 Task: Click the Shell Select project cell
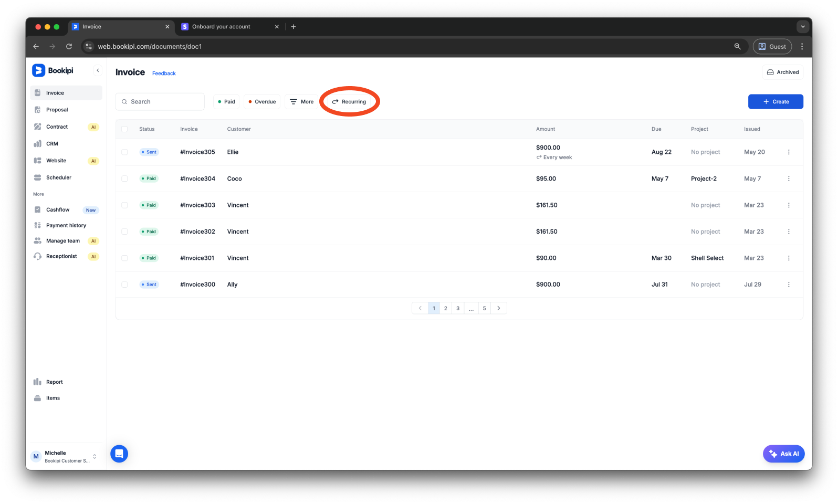coord(707,258)
